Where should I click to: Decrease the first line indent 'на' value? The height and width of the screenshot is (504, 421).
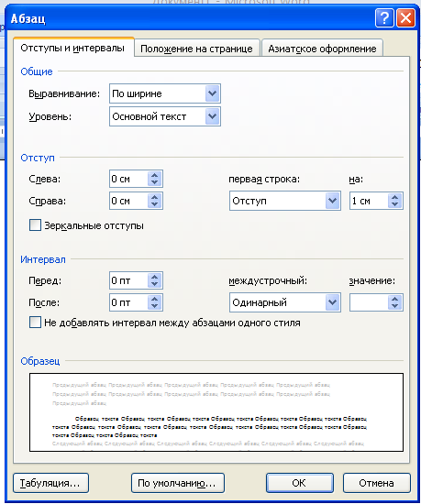click(x=394, y=204)
